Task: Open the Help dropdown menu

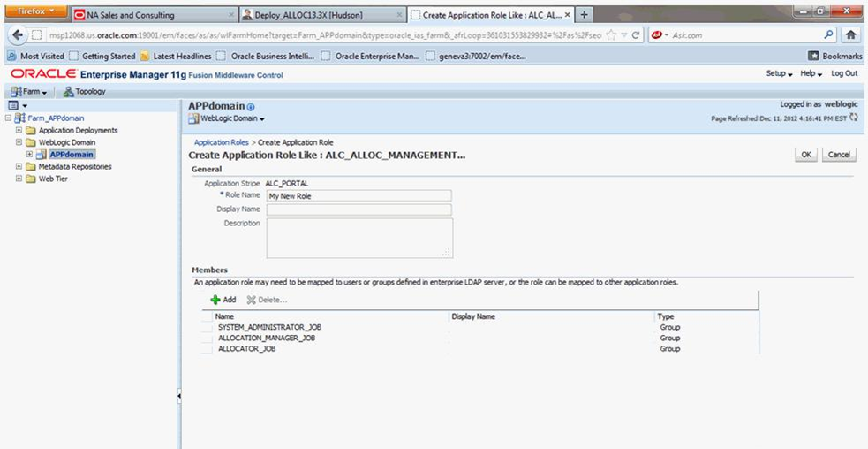Action: click(811, 73)
